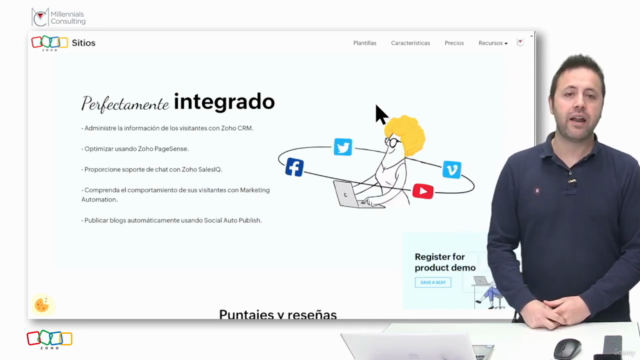Click the Twitter bird icon
This screenshot has width=640, height=360.
343,147
